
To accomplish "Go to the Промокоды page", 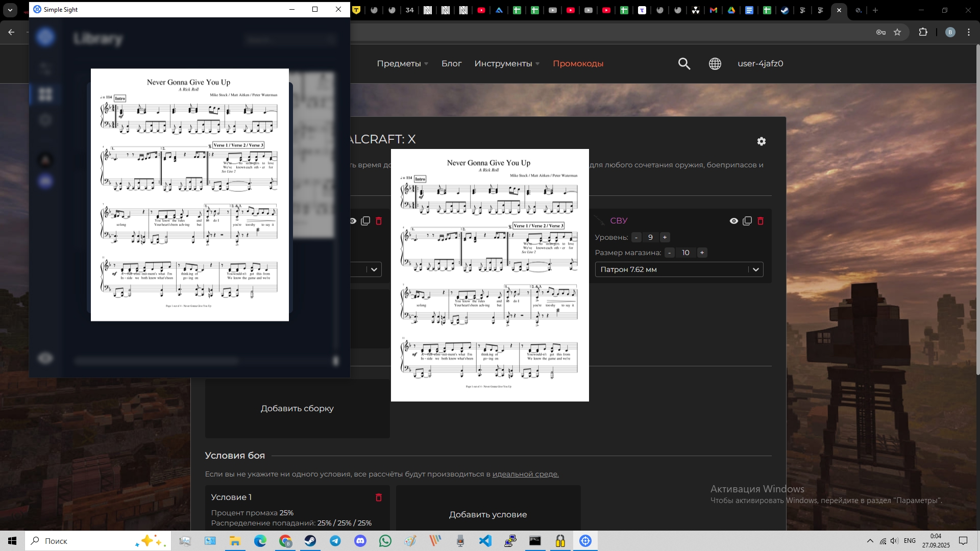I will coord(578,64).
